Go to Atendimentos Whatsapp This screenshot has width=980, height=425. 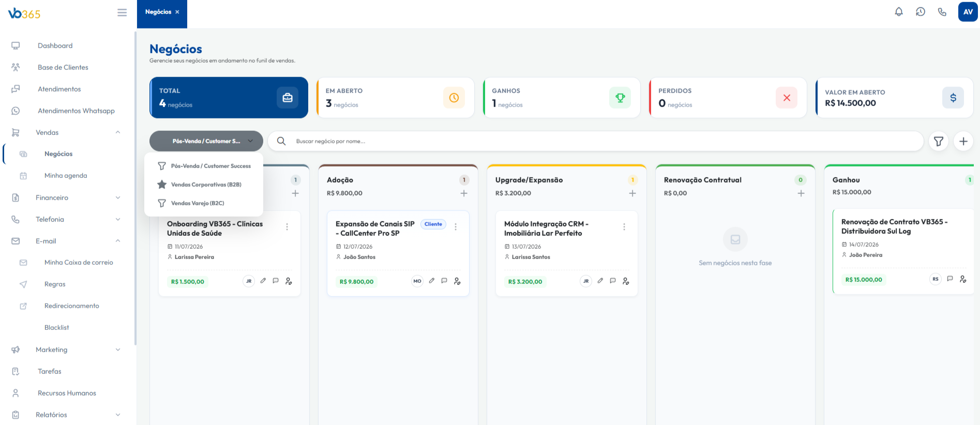76,111
